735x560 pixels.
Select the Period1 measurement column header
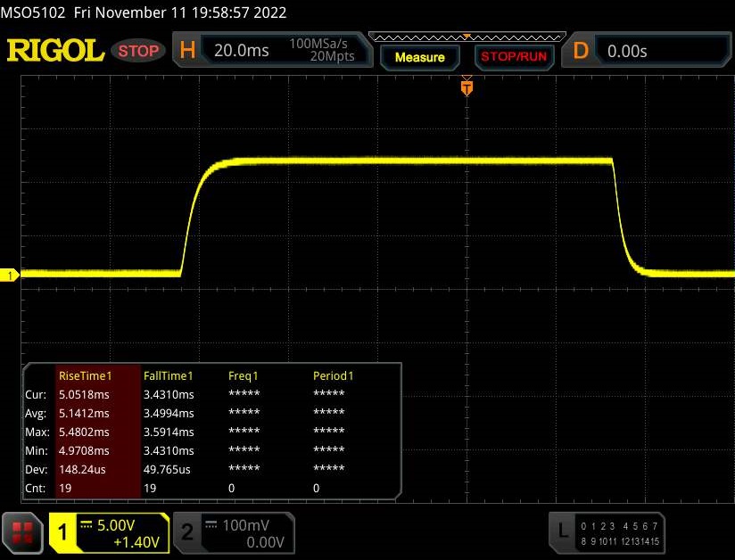[x=334, y=375]
